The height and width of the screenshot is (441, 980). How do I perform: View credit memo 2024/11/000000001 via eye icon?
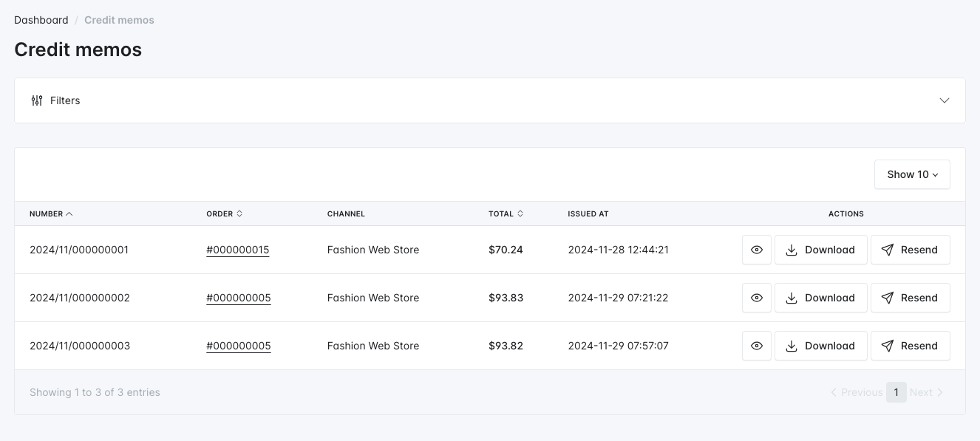point(756,250)
